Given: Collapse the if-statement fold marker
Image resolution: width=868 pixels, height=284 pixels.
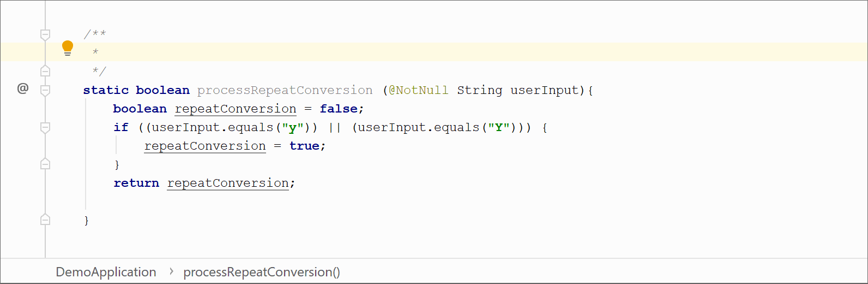Looking at the screenshot, I should tap(45, 127).
